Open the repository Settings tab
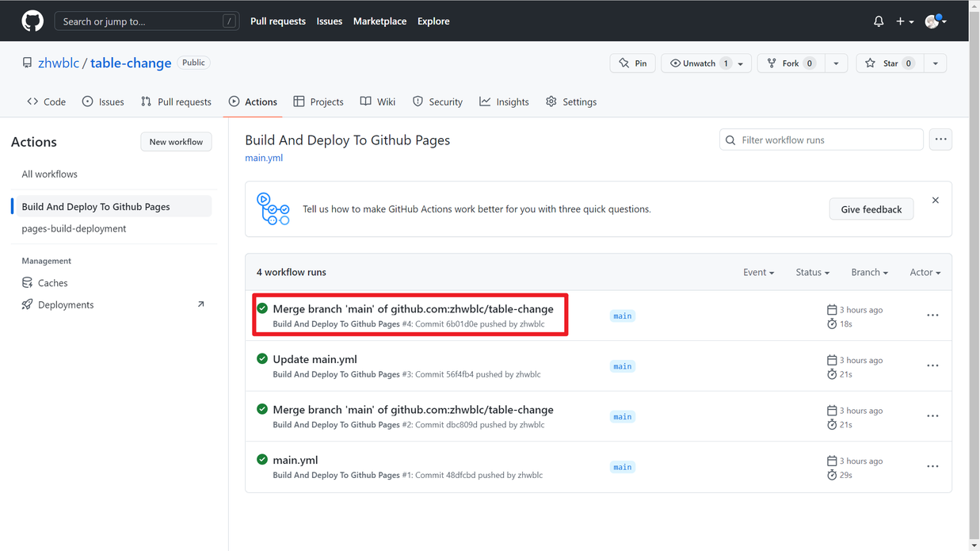Screen dimensions: 980x551 571,101
